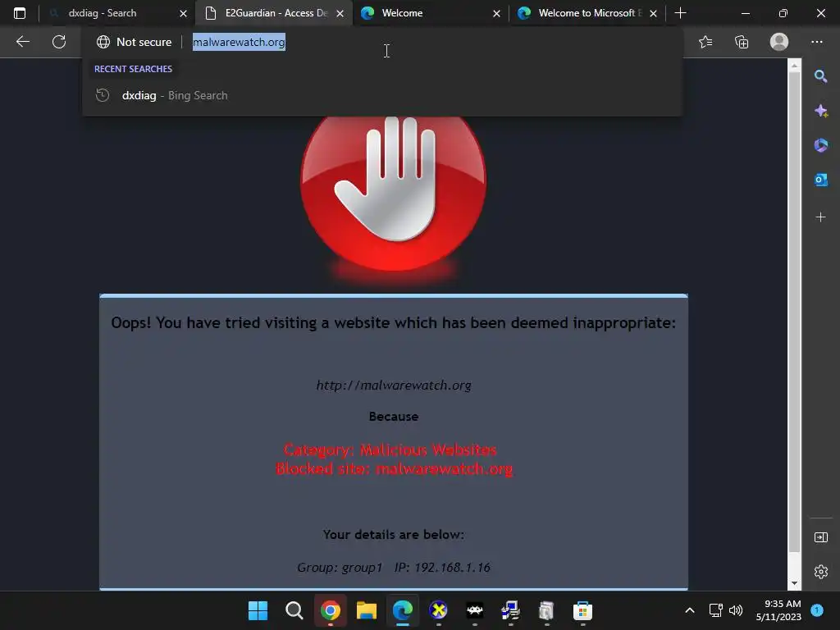Open a new tab with the plus button
840x630 pixels.
pos(680,13)
